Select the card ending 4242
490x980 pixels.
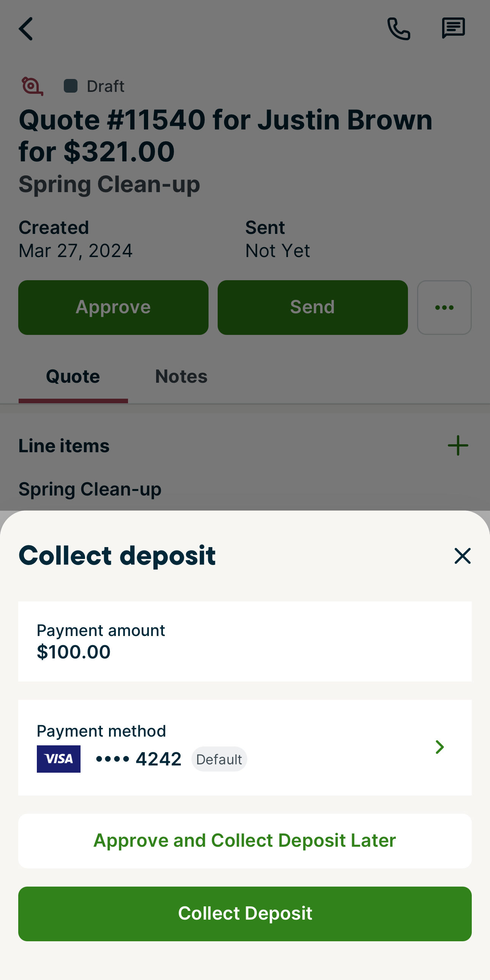coord(139,759)
